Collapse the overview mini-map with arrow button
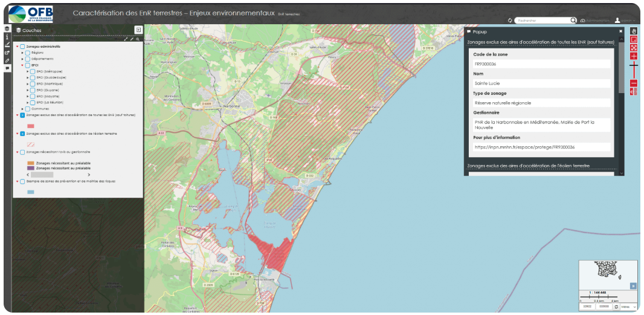The height and width of the screenshot is (315, 644). [x=633, y=285]
